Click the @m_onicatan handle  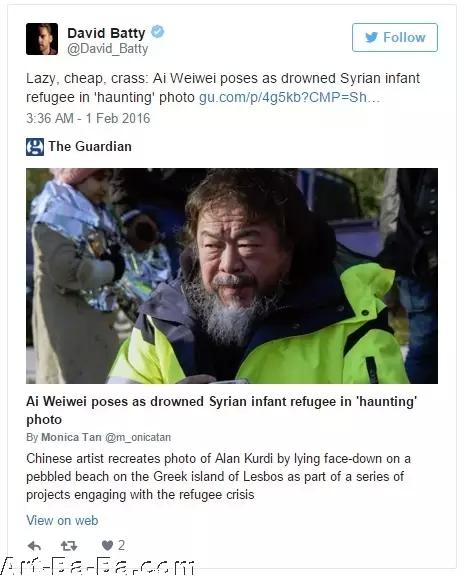138,437
